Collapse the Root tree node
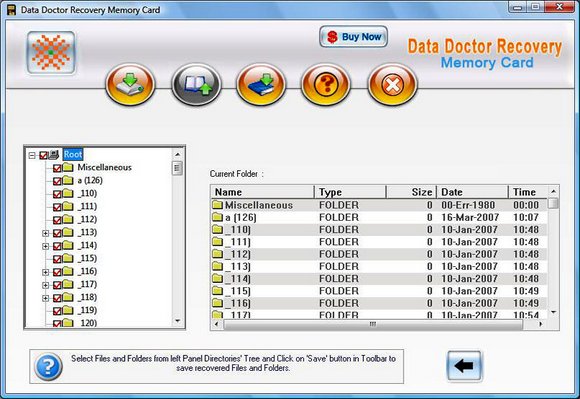Screen dimensions: 580x399 click(32, 155)
